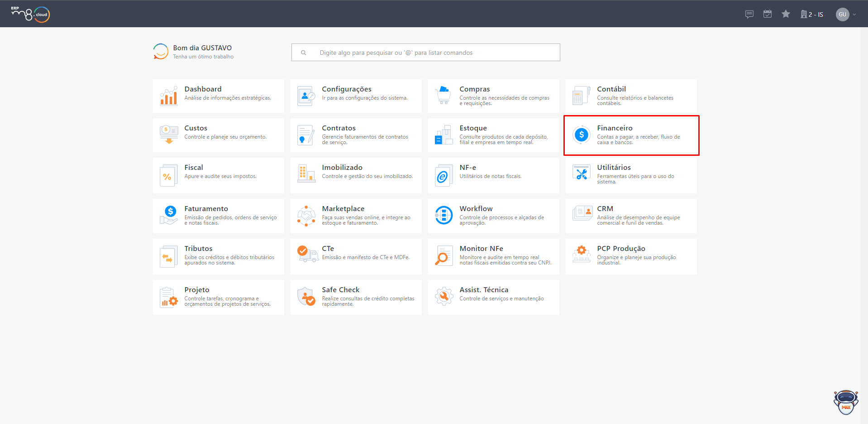Click the Compras shopping cart icon

[444, 96]
